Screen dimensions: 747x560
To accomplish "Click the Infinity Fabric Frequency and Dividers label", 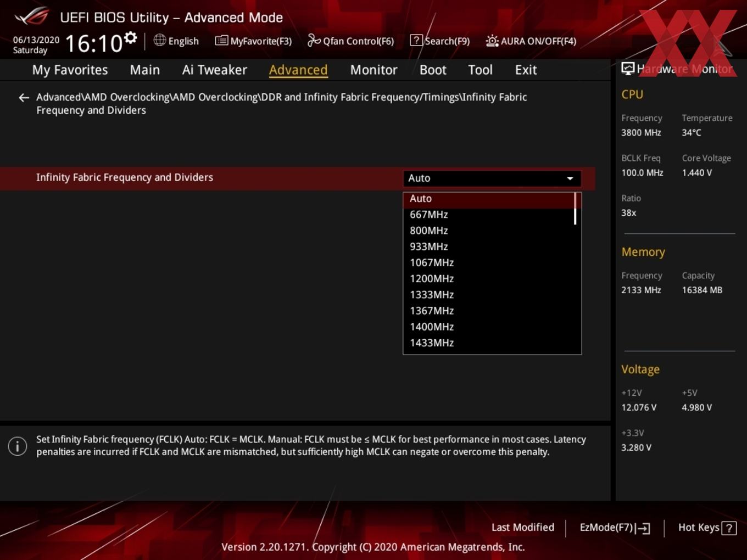I will 125,177.
